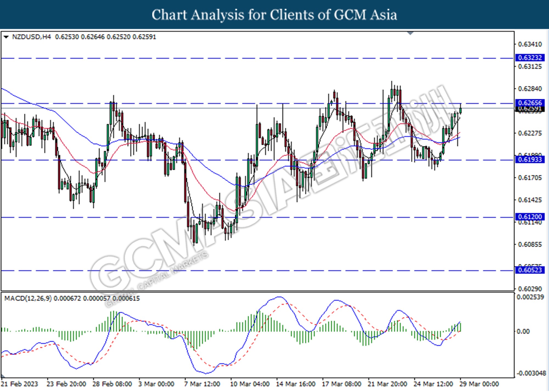This screenshot has width=549, height=392.
Task: Click the NZDUSD,H4 symbol label
Action: pyautogui.click(x=32, y=37)
